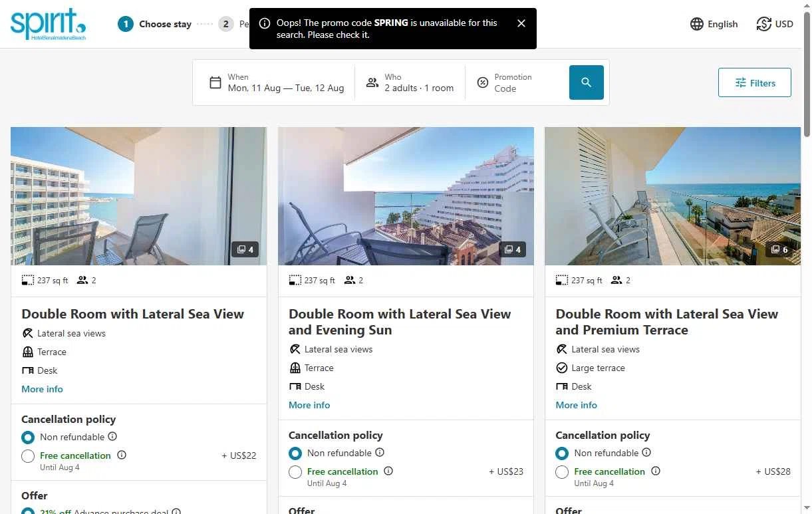Viewport: 812px width, 514px height.
Task: Show Non refundable info for Premium Terrace room
Action: [x=646, y=452]
